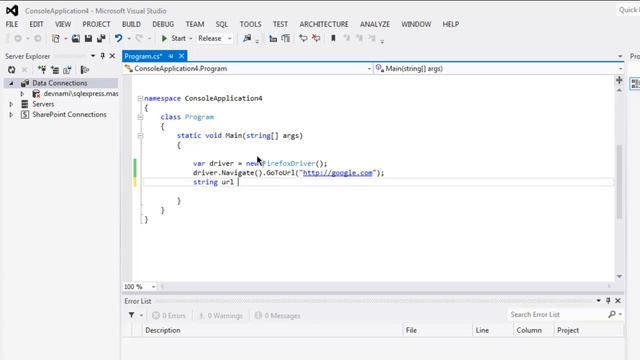Viewport: 640px width, 360px height.
Task: Collapse the Data Connections node
Action: point(11,83)
